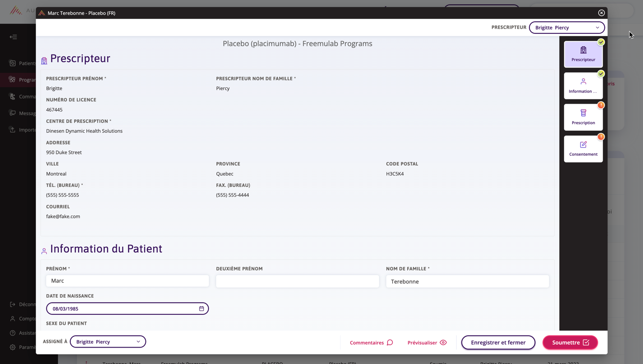
Task: Go to Information section in side panel
Action: coord(583,86)
